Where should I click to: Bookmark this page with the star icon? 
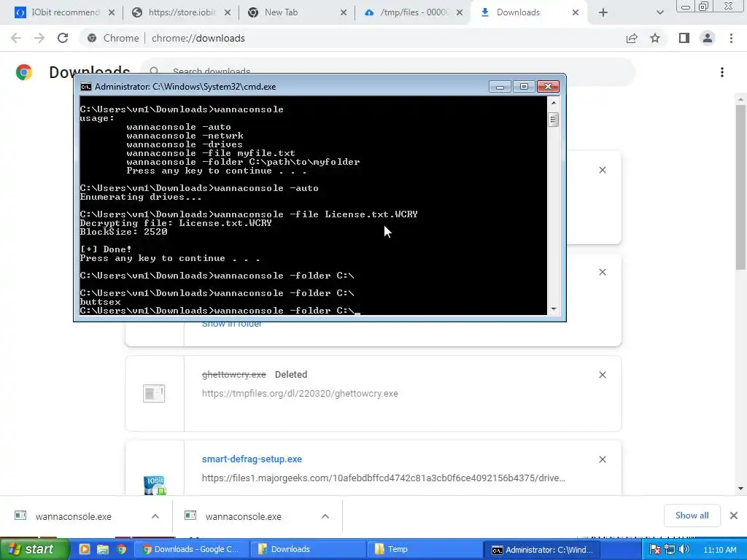655,38
